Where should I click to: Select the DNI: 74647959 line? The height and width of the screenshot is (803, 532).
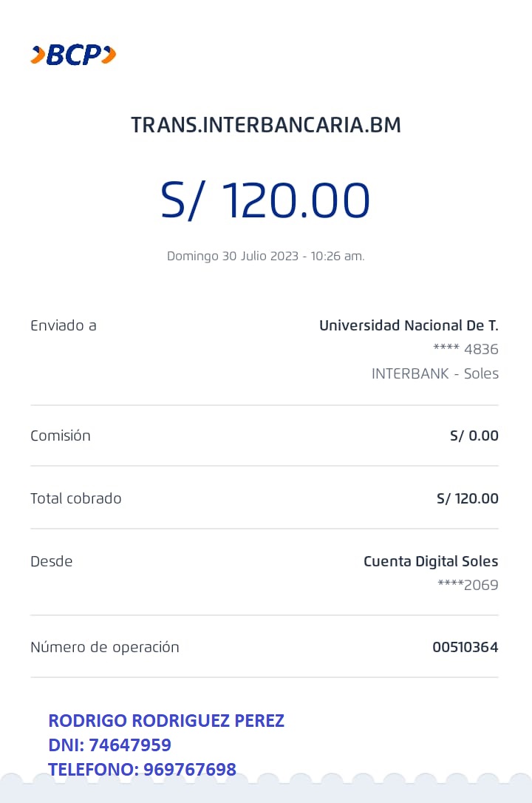tap(110, 745)
